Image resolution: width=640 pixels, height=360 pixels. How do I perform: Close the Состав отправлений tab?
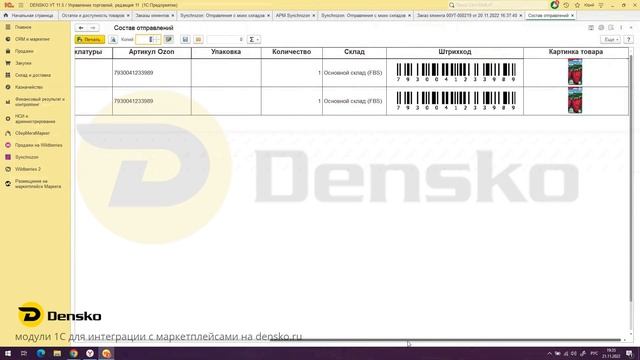pos(572,16)
